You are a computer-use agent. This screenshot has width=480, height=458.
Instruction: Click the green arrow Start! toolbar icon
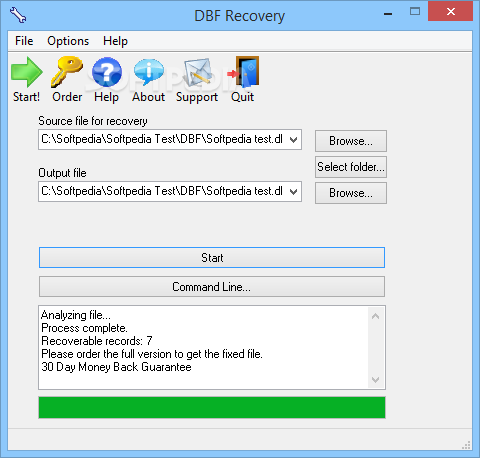(x=27, y=72)
